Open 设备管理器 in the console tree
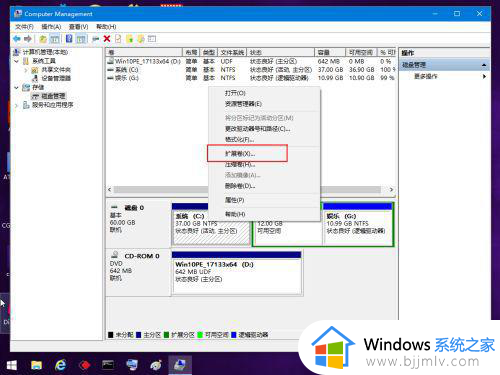500x375 pixels. tap(56, 78)
